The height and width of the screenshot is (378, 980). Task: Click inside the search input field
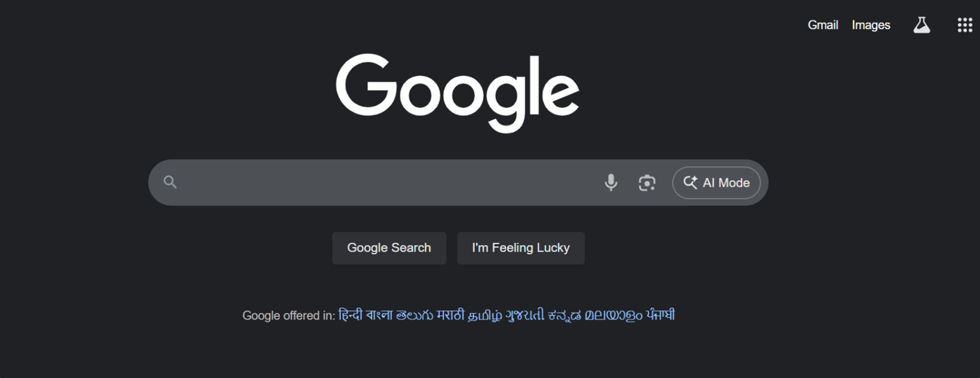(x=345, y=182)
